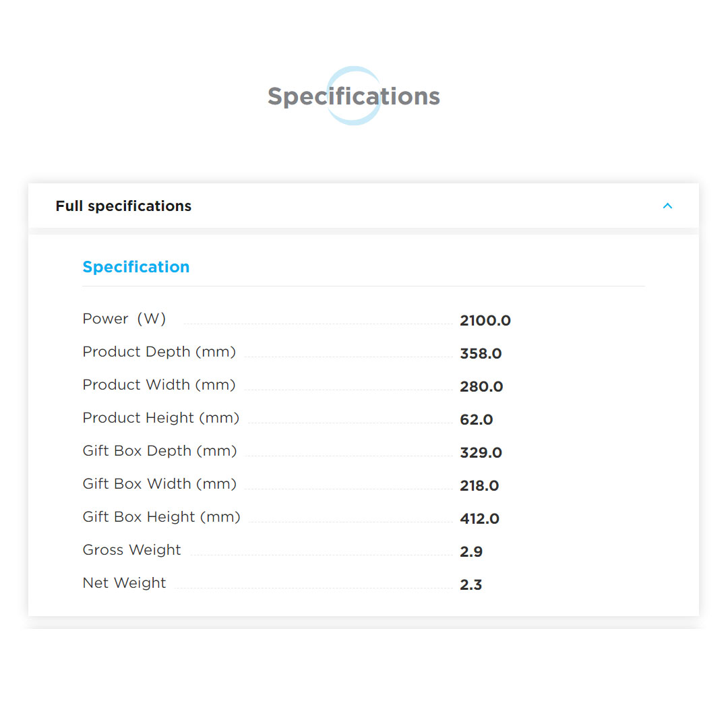Click the Gift Box Depth (mm) label
The image size is (728, 728).
tap(160, 451)
